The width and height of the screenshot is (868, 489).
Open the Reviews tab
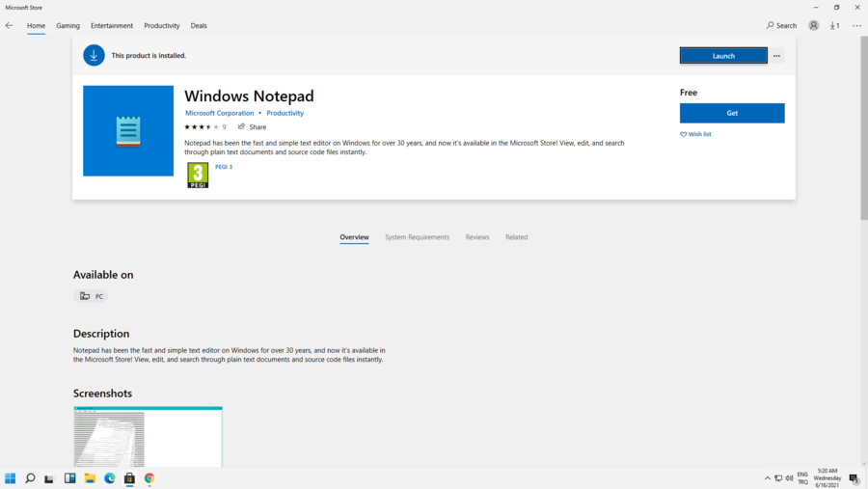pos(477,237)
